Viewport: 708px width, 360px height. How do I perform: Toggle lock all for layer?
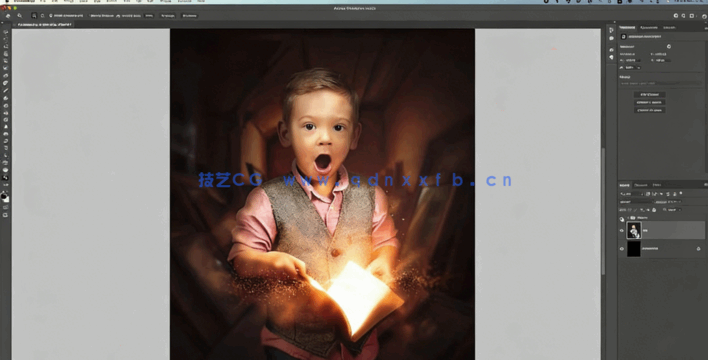pos(654,210)
